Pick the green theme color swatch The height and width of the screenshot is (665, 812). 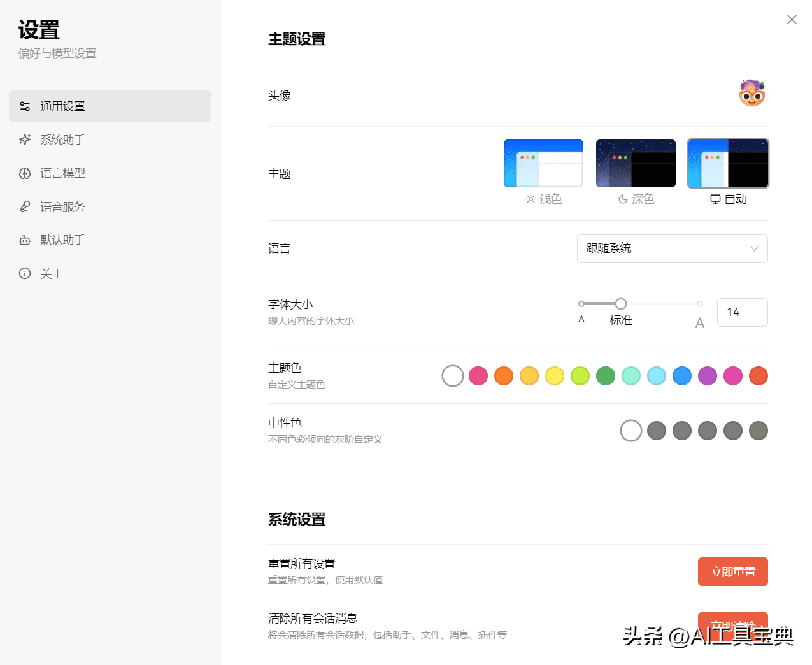click(606, 376)
